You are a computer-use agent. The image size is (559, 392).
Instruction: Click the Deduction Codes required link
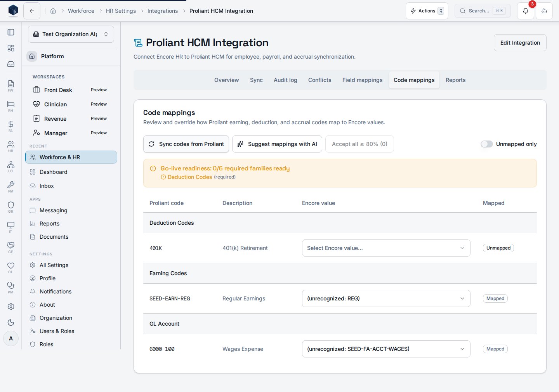coord(190,177)
